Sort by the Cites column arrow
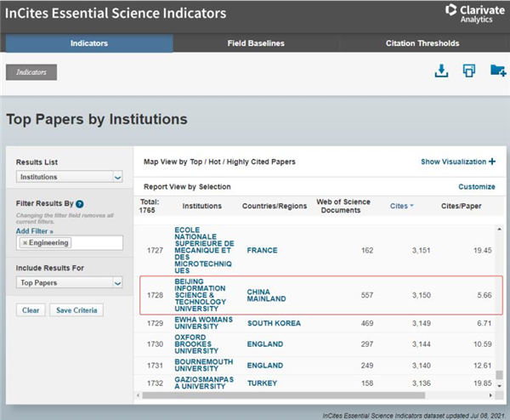 click(x=412, y=206)
